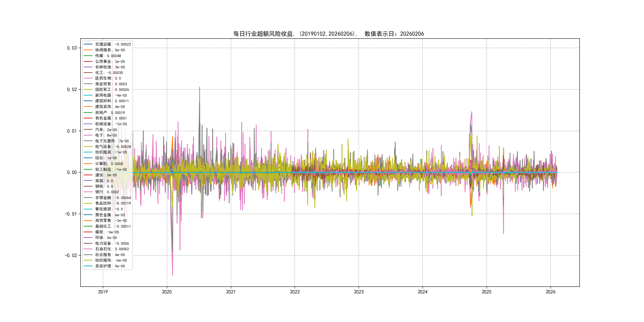Click the 石油石化 legend color line
The image size is (644, 322).
tap(88, 249)
